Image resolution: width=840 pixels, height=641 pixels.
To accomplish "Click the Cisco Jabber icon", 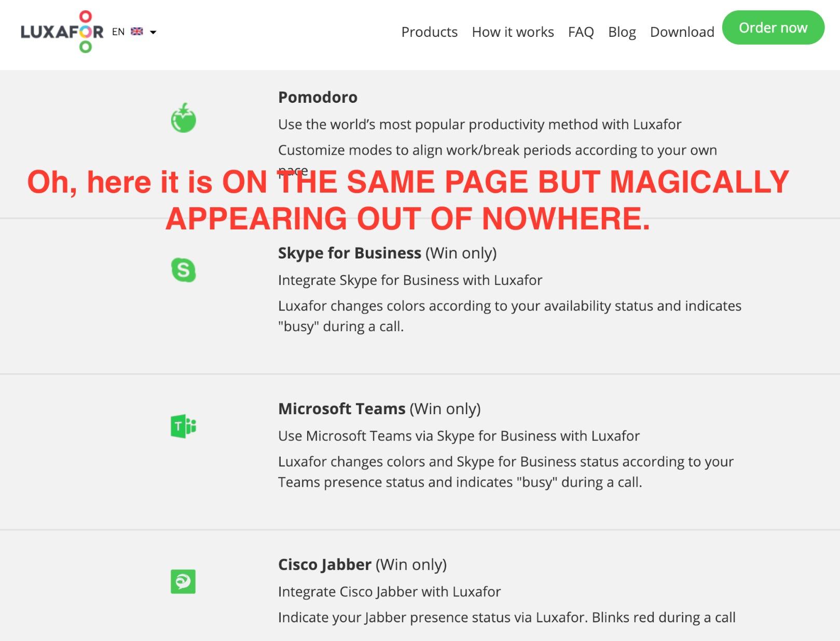I will pos(183,582).
